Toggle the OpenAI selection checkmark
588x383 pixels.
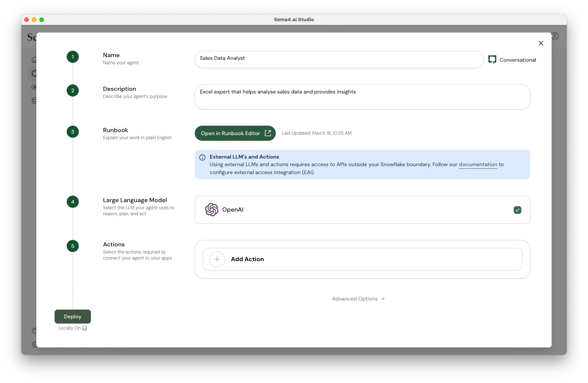(518, 210)
